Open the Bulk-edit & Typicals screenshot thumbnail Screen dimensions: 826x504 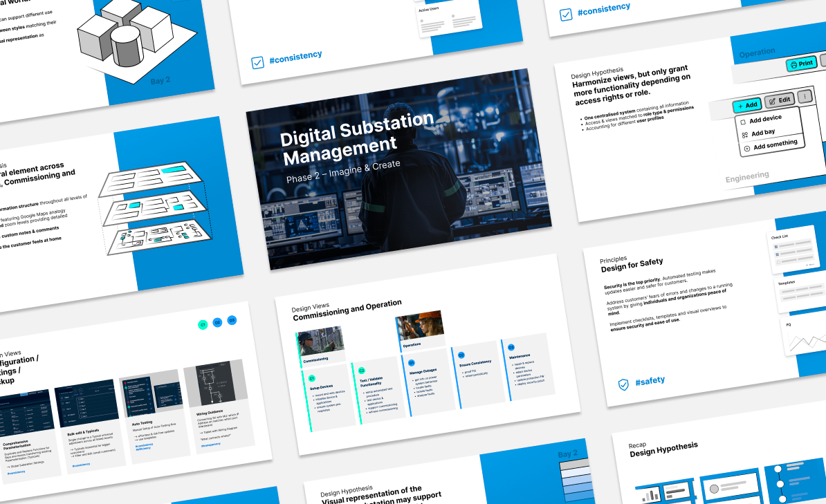(86, 404)
